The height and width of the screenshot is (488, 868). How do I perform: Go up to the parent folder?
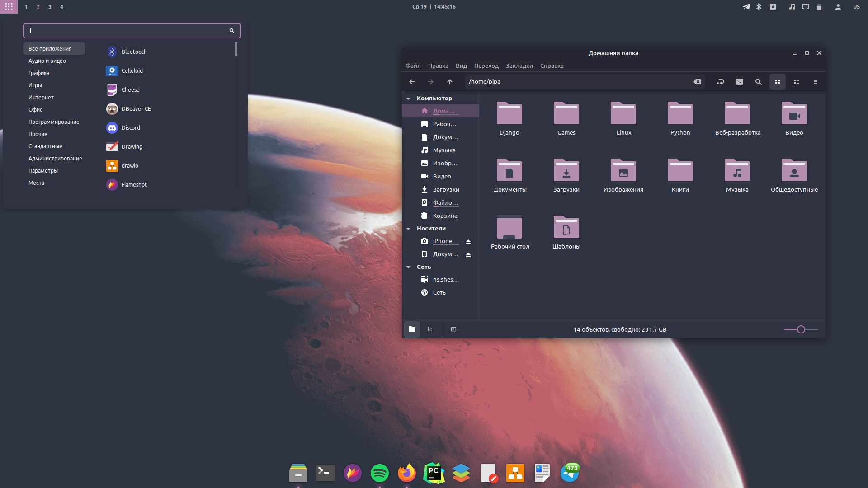click(x=450, y=82)
